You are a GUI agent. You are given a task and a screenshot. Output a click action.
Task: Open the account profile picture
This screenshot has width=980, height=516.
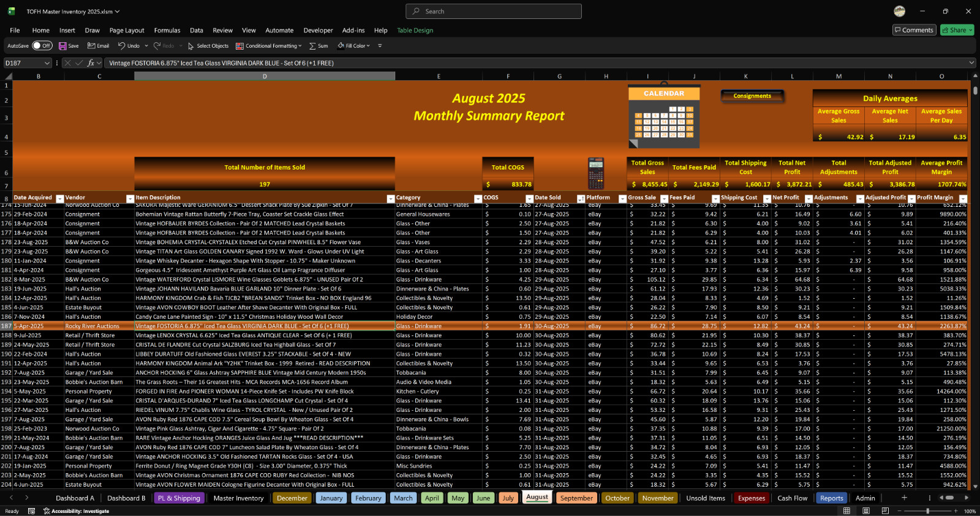[899, 11]
